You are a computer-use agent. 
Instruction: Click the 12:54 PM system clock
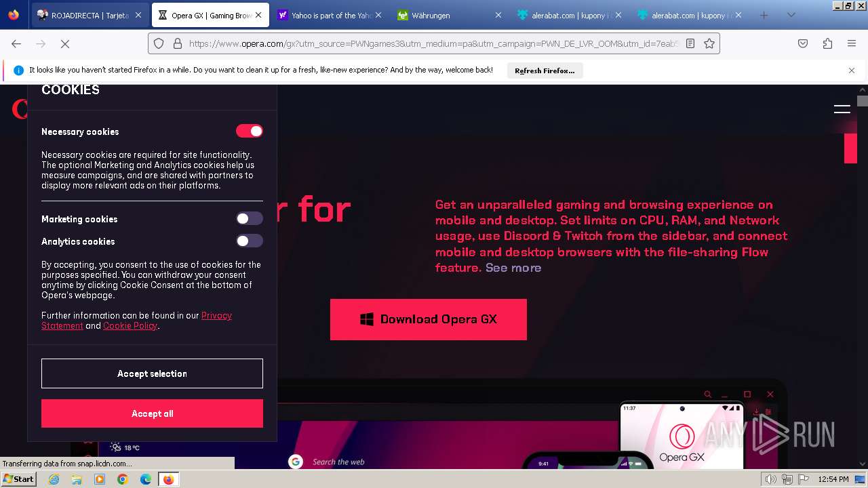833,479
